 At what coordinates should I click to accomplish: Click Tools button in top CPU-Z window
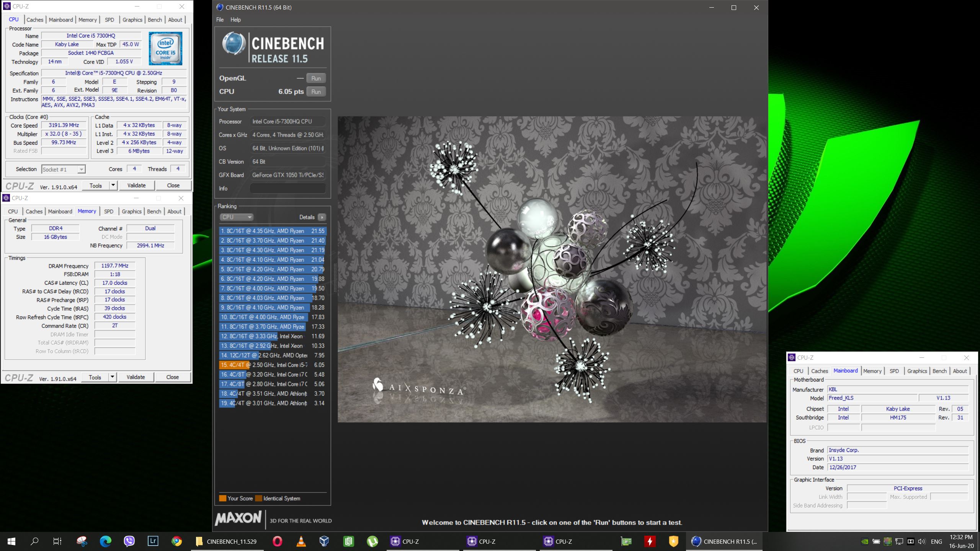click(96, 186)
